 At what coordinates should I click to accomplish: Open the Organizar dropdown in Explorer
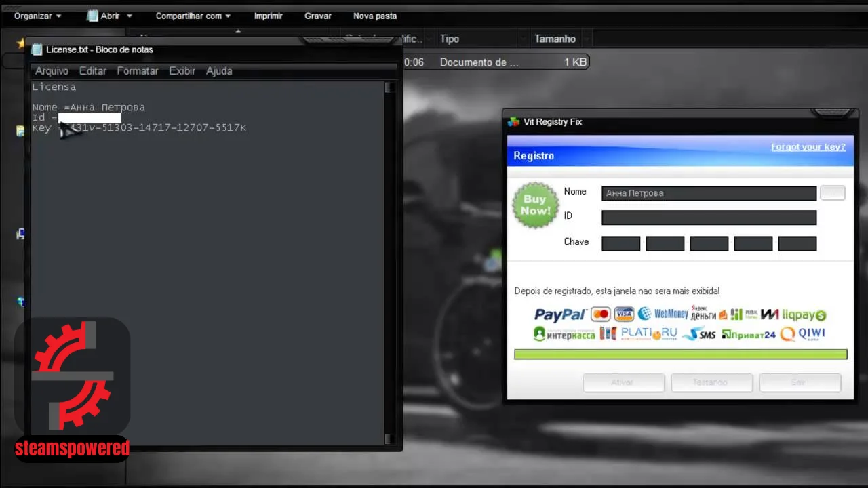(x=37, y=16)
